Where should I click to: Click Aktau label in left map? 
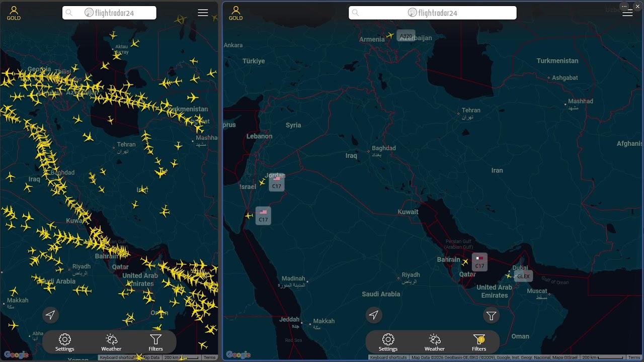[122, 46]
